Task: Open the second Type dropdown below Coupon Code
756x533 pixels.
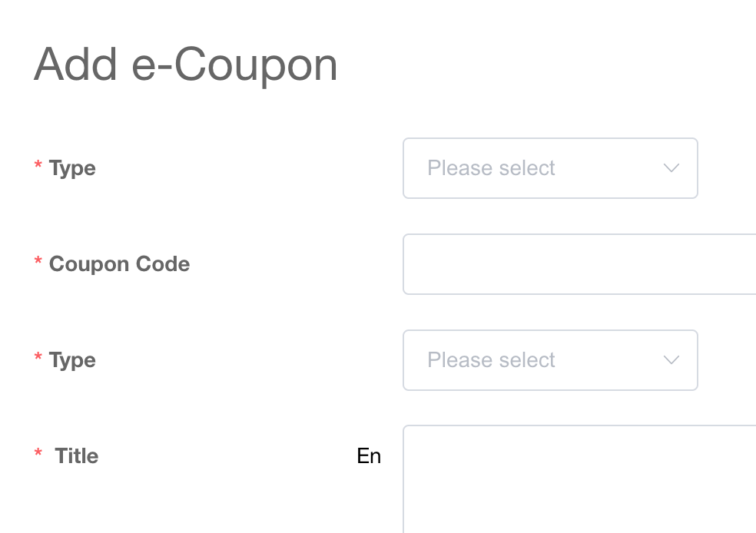Action: (x=549, y=360)
